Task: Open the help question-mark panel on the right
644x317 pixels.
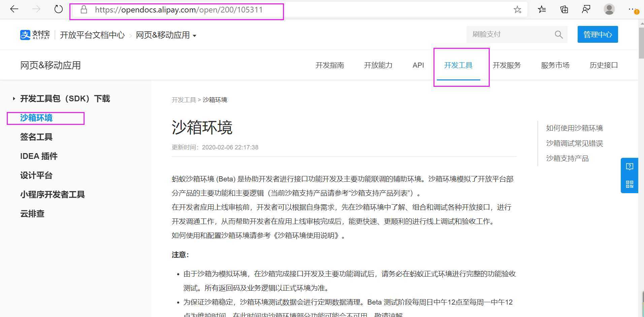Action: click(x=630, y=166)
